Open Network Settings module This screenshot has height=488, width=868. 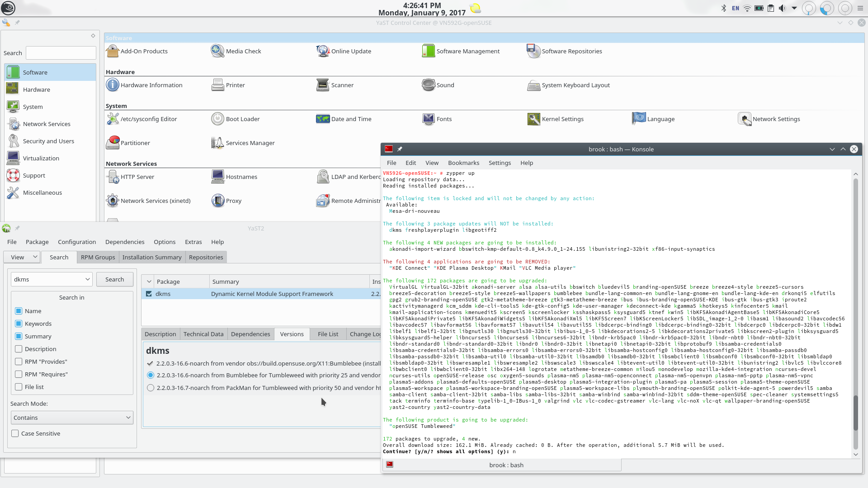click(x=769, y=119)
